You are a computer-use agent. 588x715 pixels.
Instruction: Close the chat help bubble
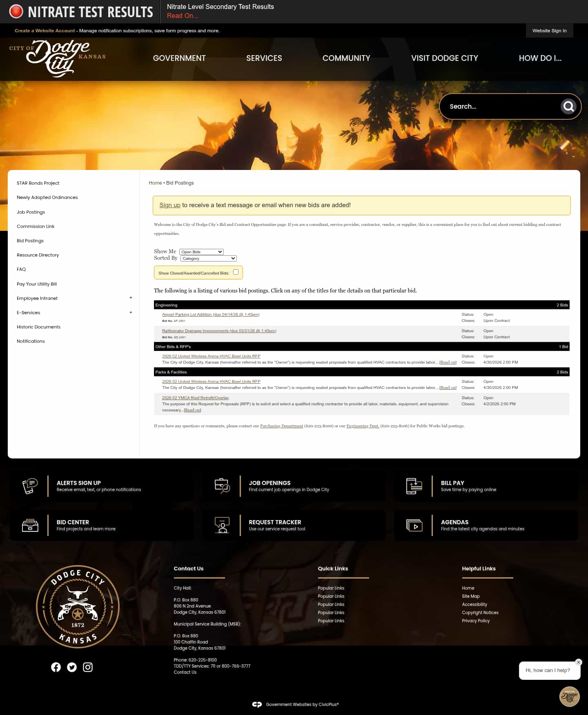coord(578,662)
